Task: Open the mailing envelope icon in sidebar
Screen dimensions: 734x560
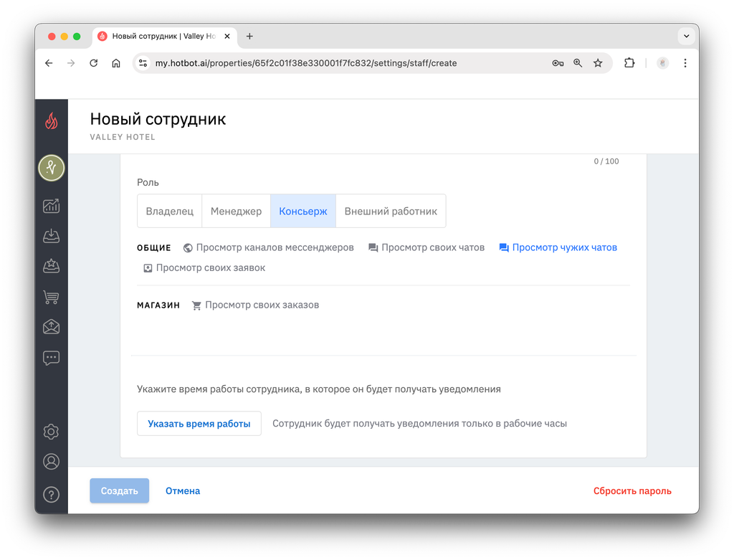Action: (x=52, y=327)
